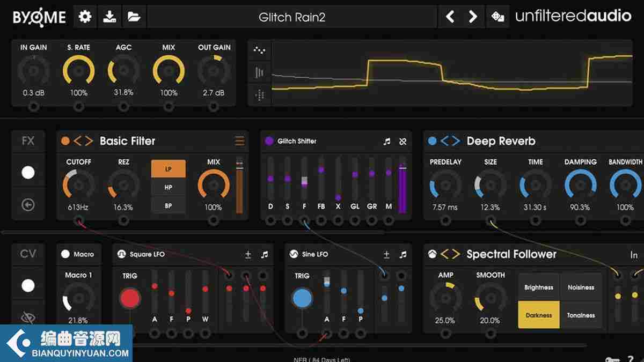Click the Glitch Shifter X slider
Viewport: 644px width, 362px height.
point(338,178)
